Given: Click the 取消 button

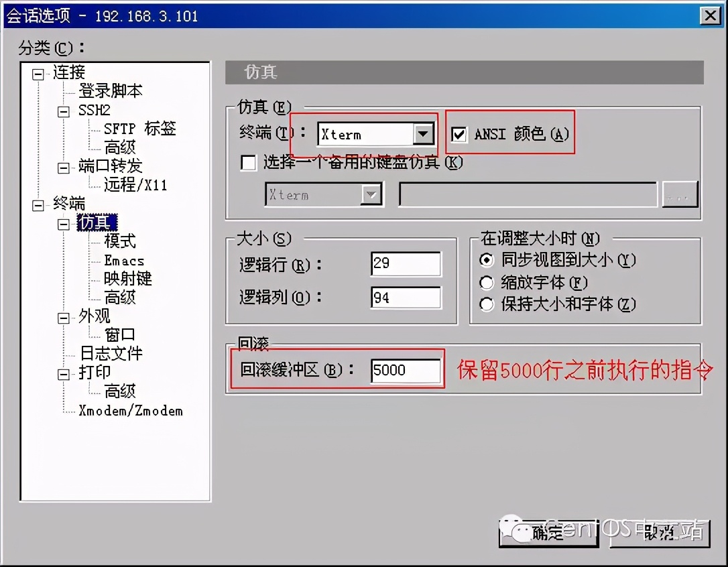Looking at the screenshot, I should [660, 533].
